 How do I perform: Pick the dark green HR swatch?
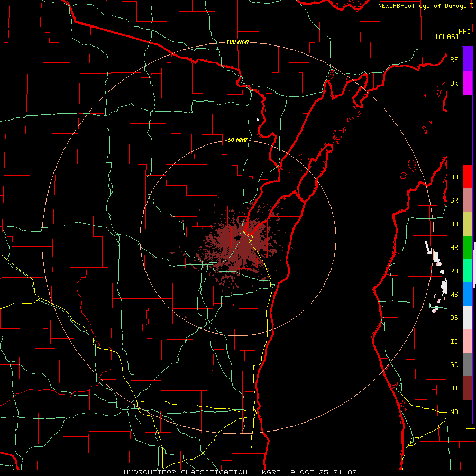pos(467,248)
